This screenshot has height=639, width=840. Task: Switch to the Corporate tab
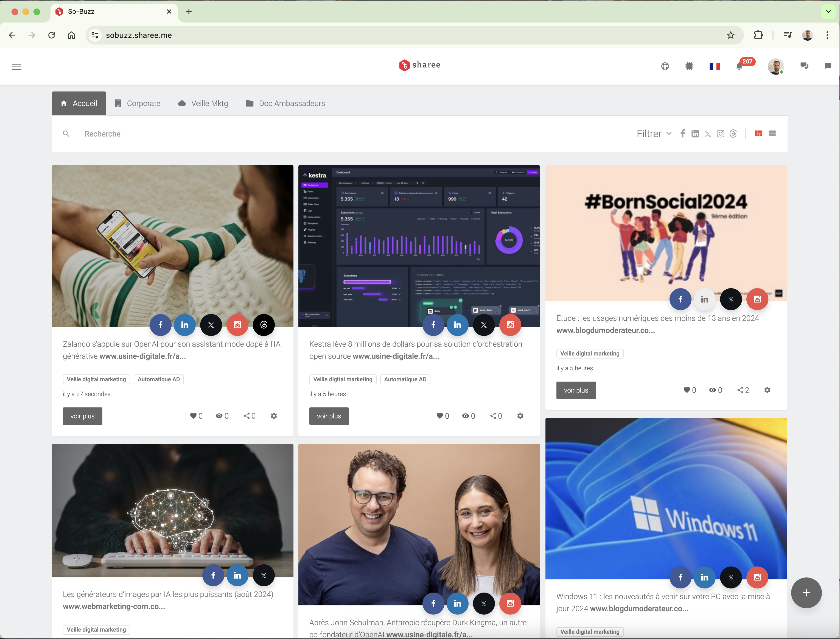(x=138, y=104)
